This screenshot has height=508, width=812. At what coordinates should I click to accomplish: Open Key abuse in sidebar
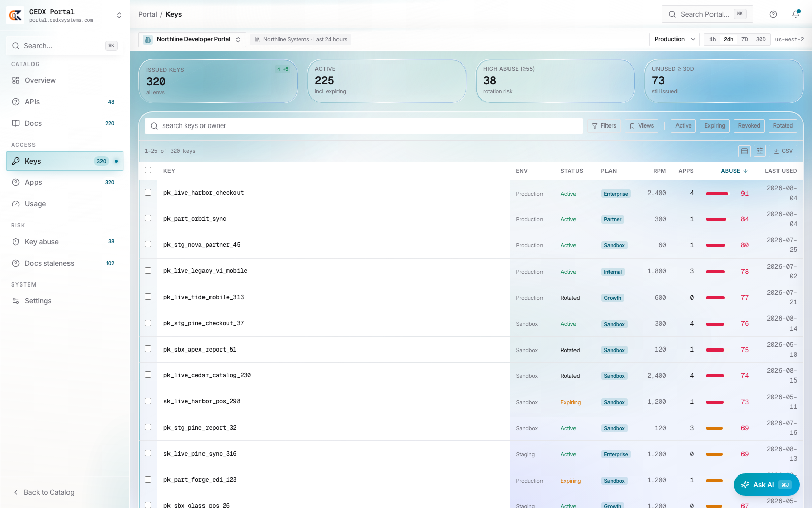[x=64, y=242]
